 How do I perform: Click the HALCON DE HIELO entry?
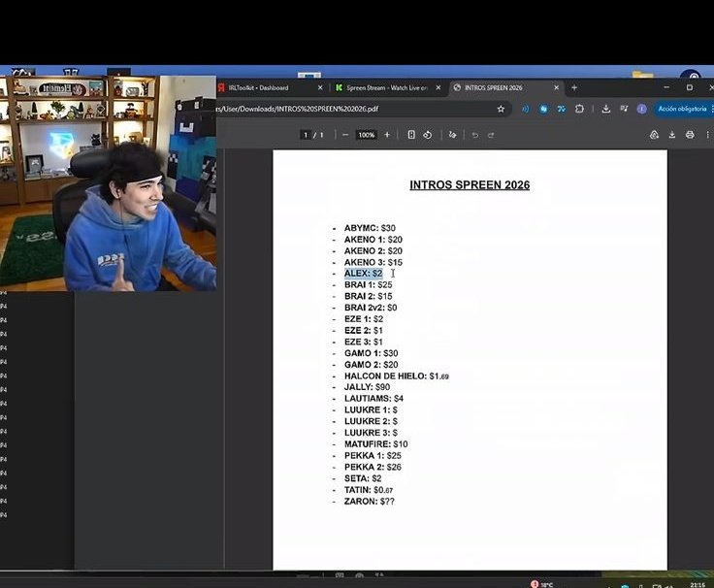(397, 376)
